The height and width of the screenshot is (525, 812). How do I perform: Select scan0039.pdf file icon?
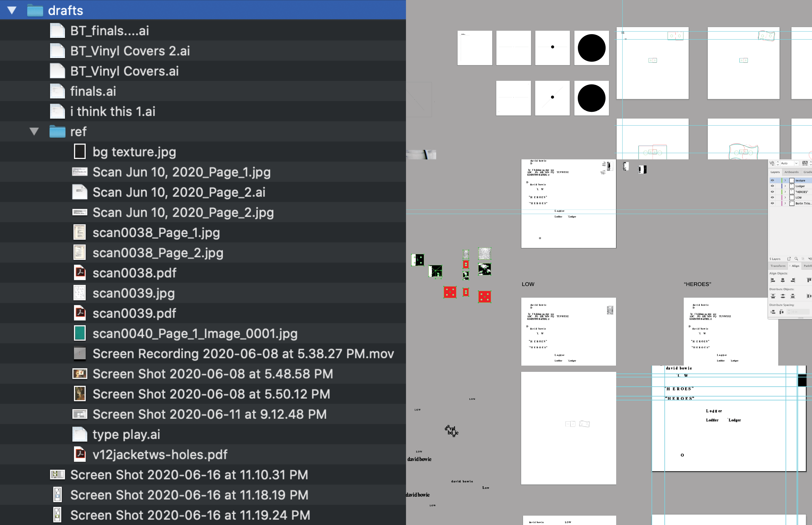tap(80, 313)
